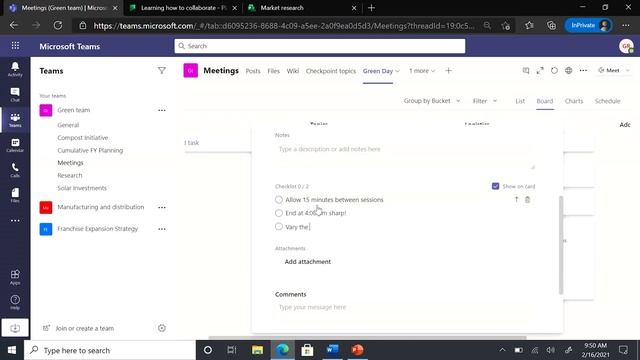
Task: Check off End at 4:00 pm sharp
Action: point(279,213)
